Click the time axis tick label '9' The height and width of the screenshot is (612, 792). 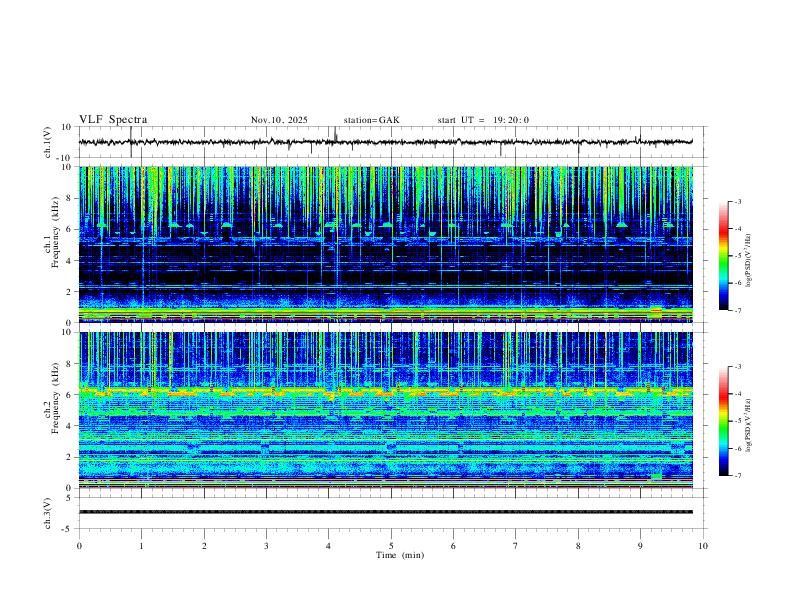click(640, 546)
